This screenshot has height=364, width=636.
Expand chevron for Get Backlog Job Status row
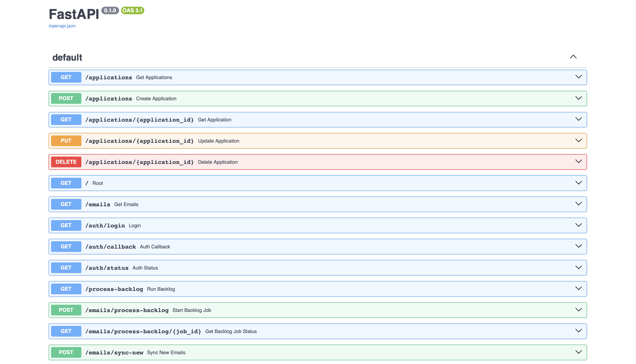point(579,331)
